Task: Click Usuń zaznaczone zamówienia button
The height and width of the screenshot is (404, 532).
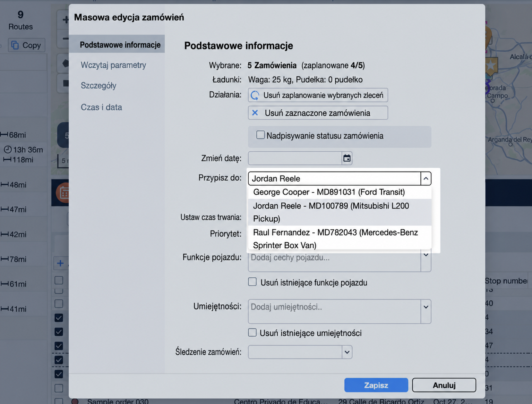Action: pyautogui.click(x=318, y=113)
